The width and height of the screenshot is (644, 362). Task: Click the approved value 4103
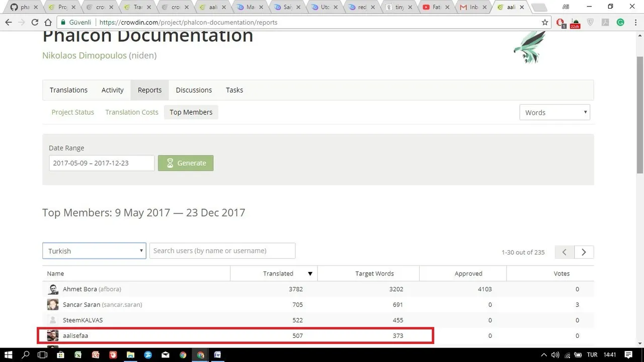click(484, 289)
